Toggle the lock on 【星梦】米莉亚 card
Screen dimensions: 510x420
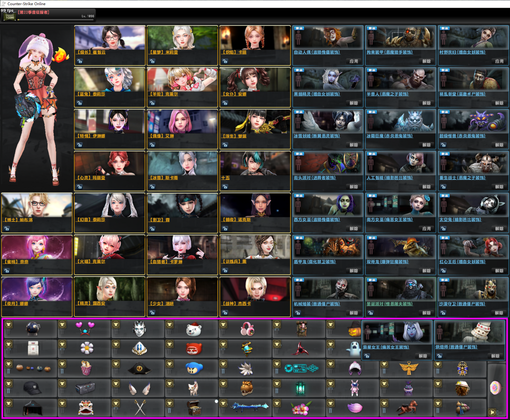152,61
